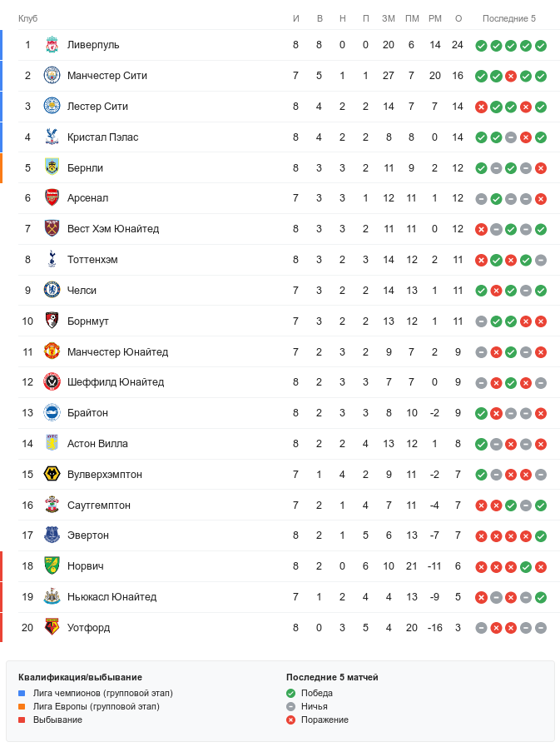
Task: Open the Манчестер Юнайтед team link
Action: (x=117, y=352)
